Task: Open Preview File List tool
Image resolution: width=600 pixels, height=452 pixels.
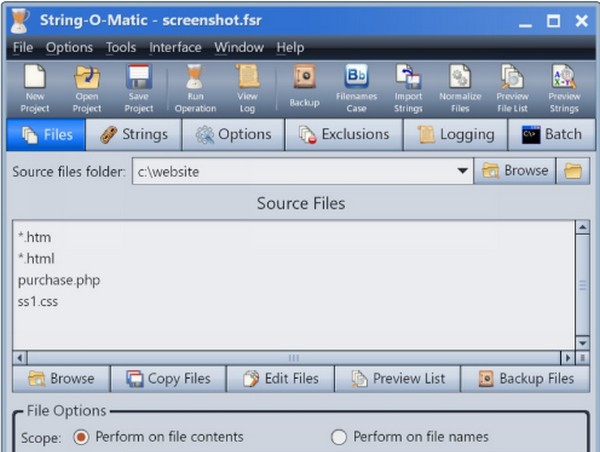Action: click(x=512, y=89)
